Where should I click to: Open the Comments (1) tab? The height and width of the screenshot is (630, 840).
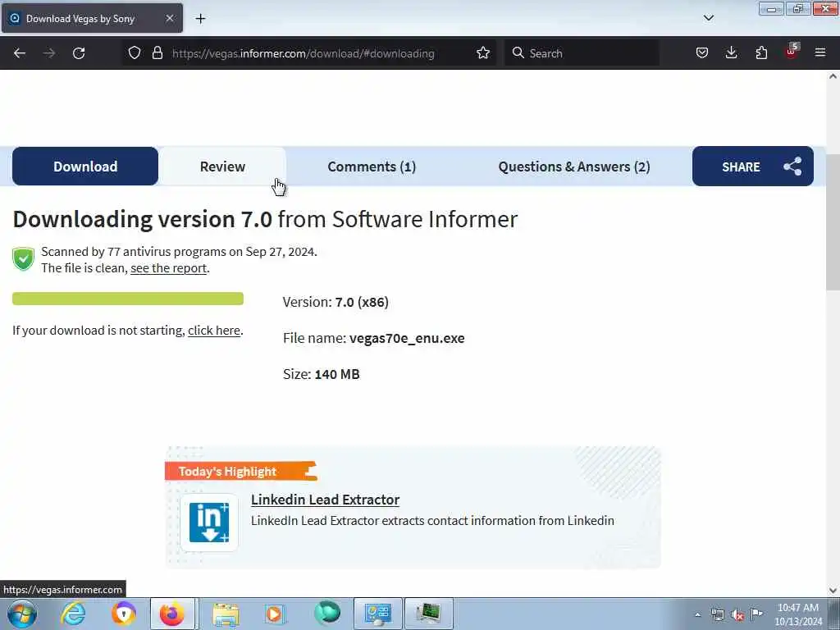click(372, 166)
